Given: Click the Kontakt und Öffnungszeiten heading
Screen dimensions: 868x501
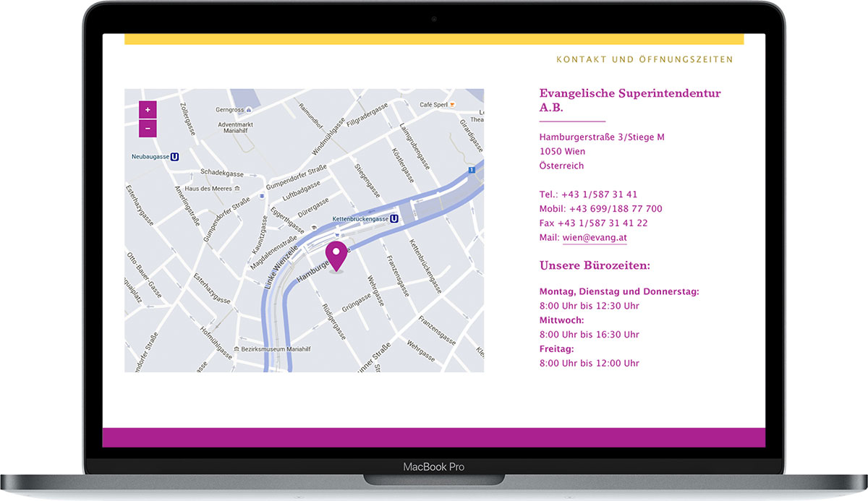Looking at the screenshot, I should tap(644, 59).
